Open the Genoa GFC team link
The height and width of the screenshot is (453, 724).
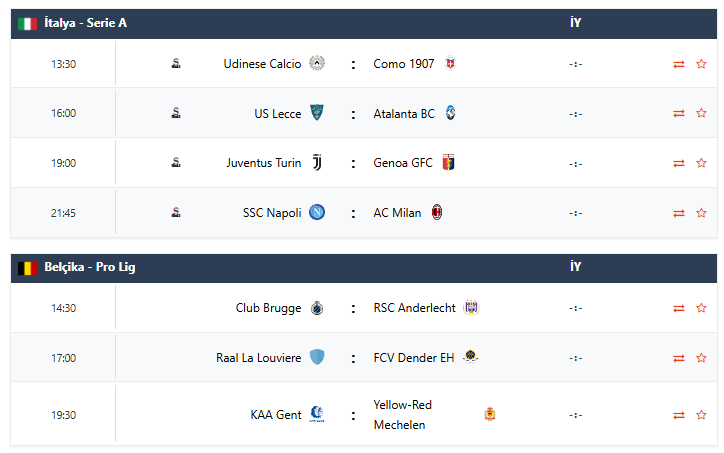click(x=403, y=163)
